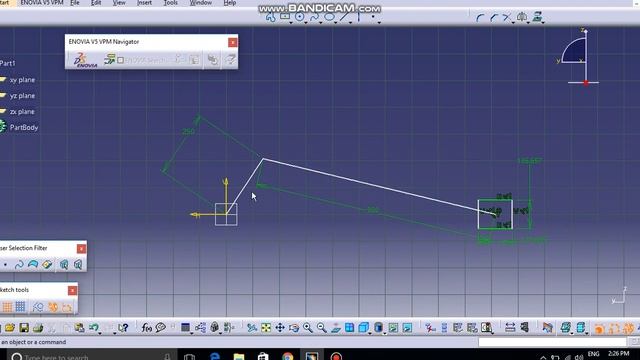Image resolution: width=640 pixels, height=360 pixels.
Task: Toggle Curve filter in Selection Filter
Action: coord(19,265)
